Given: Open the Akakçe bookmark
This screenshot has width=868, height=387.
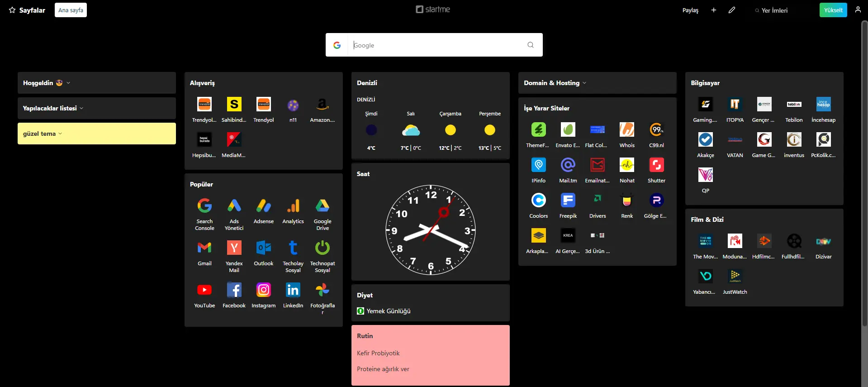Looking at the screenshot, I should coord(706,140).
